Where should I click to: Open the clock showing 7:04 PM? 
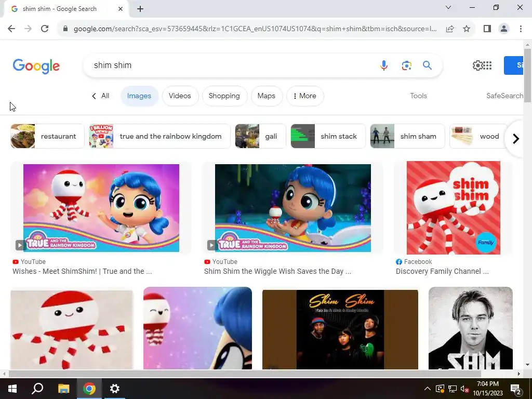487,389
